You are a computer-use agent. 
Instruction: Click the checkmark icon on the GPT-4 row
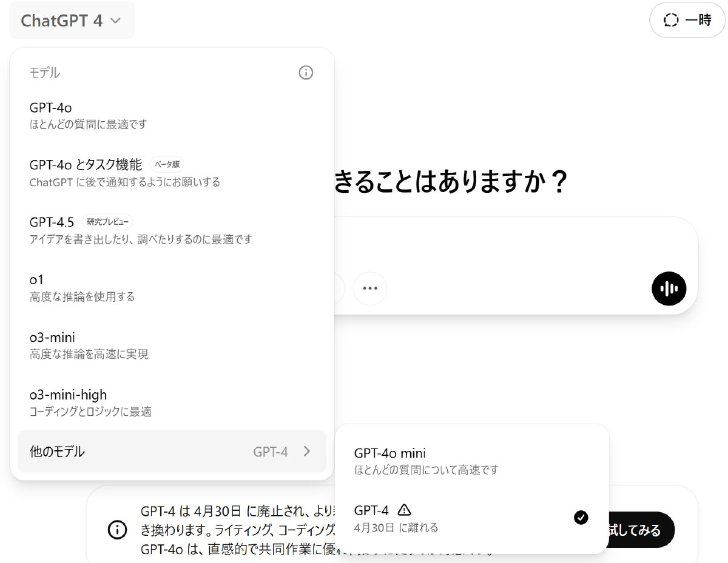pos(581,518)
